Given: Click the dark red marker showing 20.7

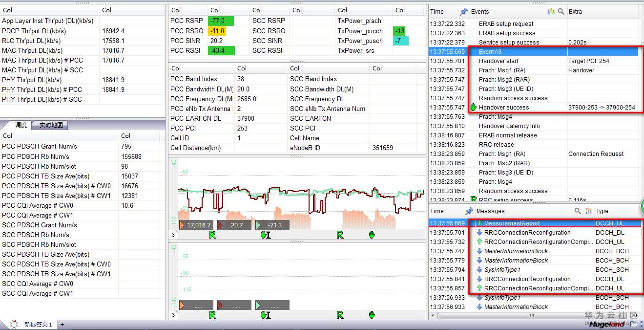Looking at the screenshot, I should pos(234,225).
